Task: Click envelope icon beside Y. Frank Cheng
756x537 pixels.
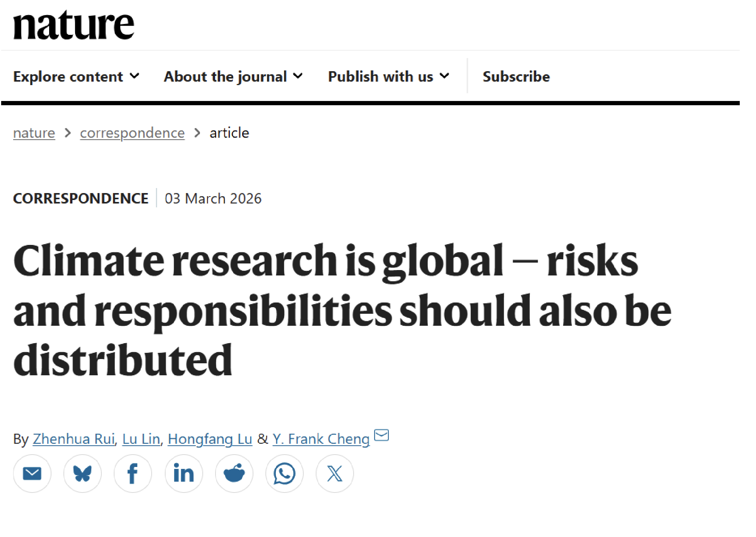Action: click(381, 435)
